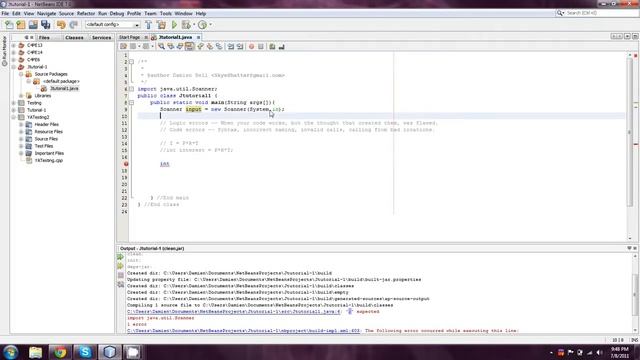Image resolution: width=640 pixels, height=360 pixels.
Task: Collapse the main method code fold at line 8
Action: (131, 102)
